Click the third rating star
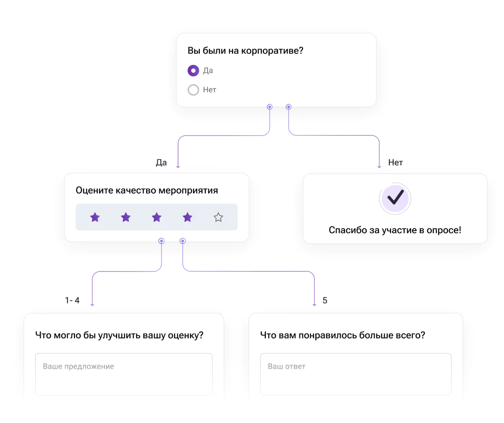Image resolution: width=504 pixels, height=423 pixels. pos(157,217)
